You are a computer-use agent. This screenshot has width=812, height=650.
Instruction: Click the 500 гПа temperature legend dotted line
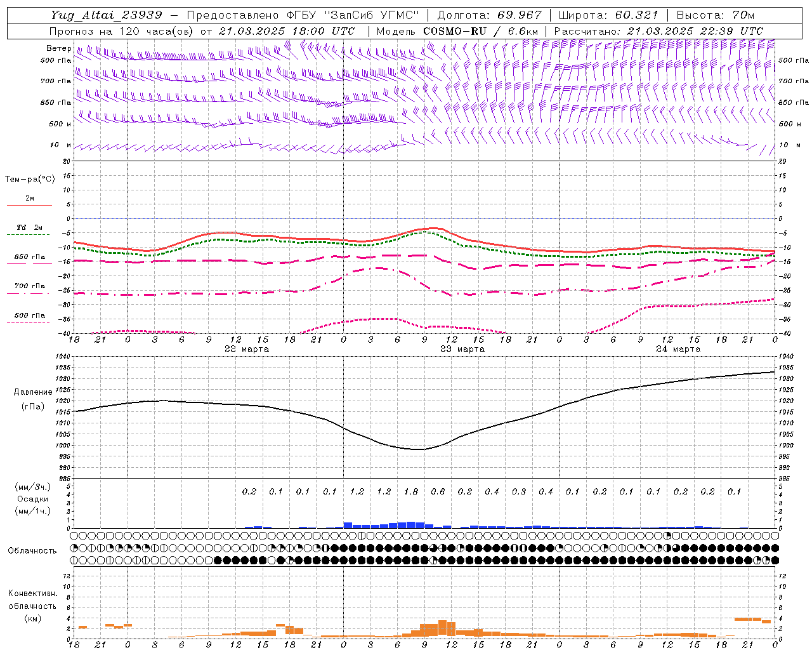pos(28,322)
